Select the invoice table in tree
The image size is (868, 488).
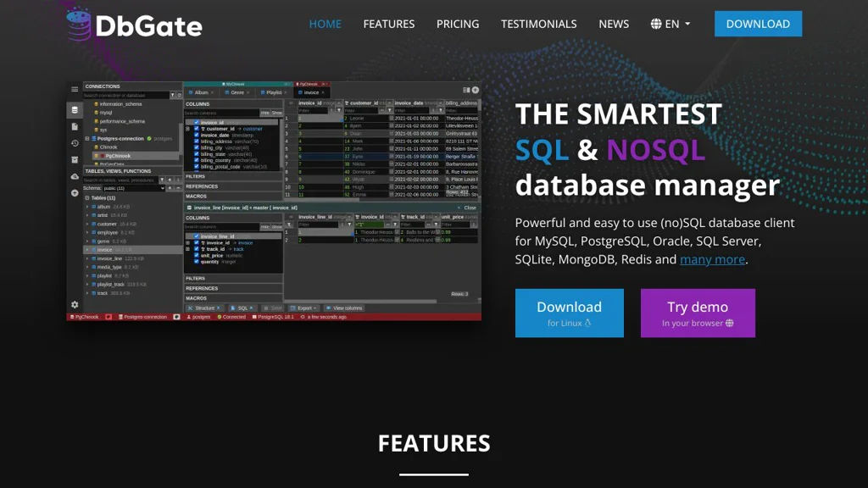(104, 250)
